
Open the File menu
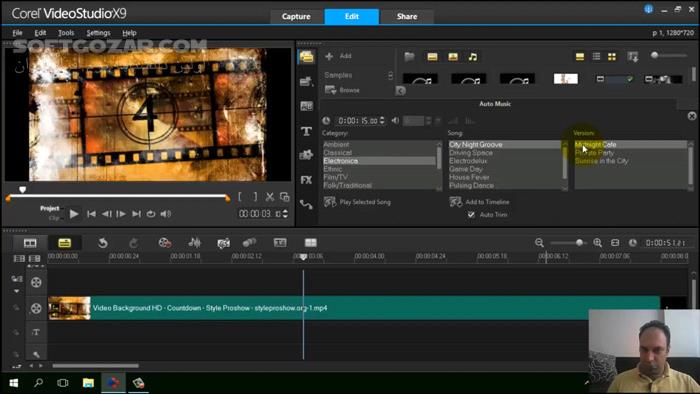point(17,33)
